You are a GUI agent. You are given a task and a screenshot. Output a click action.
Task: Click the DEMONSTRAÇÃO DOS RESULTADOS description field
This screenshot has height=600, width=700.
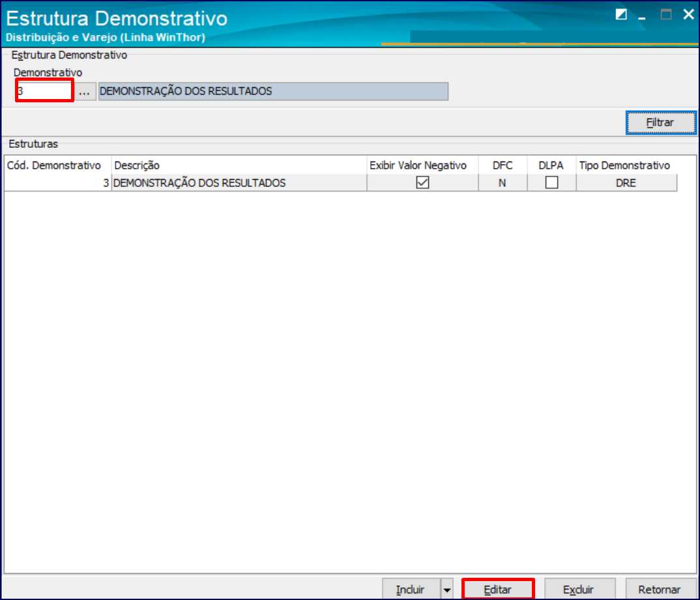pos(273,91)
